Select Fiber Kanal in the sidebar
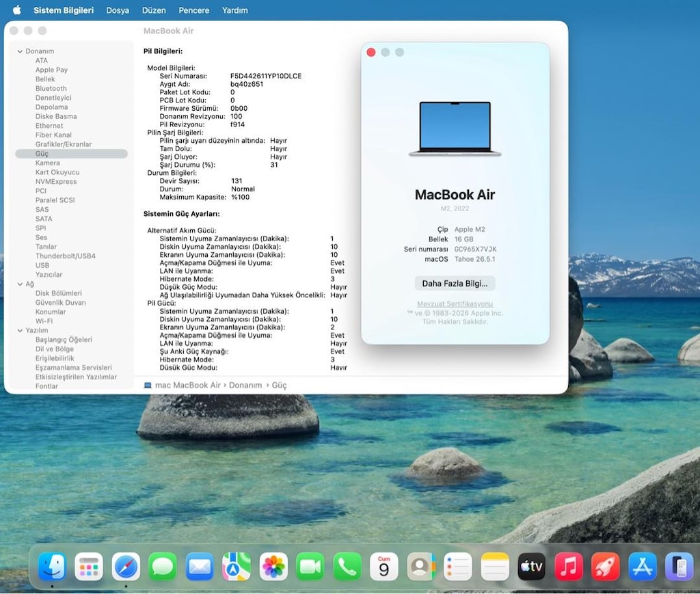The width and height of the screenshot is (700, 594). (53, 135)
